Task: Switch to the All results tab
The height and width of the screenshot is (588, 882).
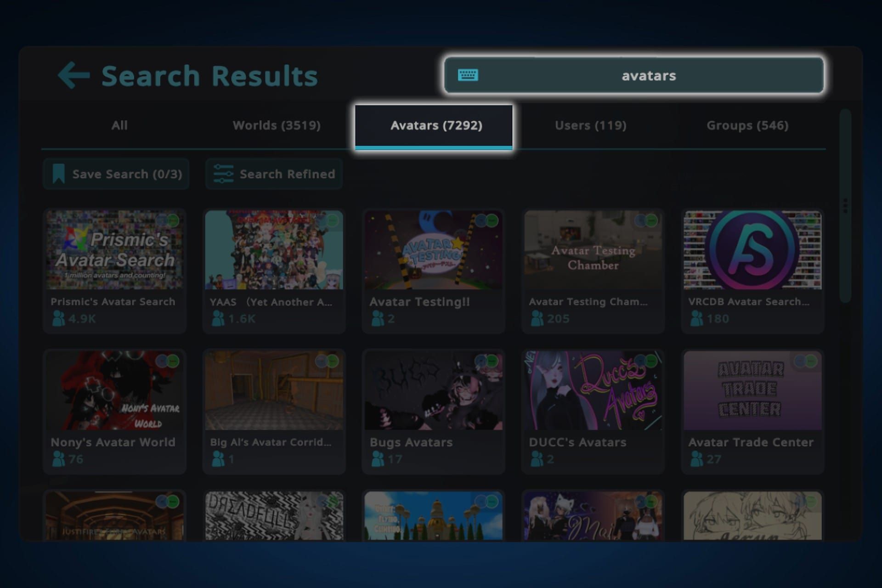Action: tap(119, 125)
